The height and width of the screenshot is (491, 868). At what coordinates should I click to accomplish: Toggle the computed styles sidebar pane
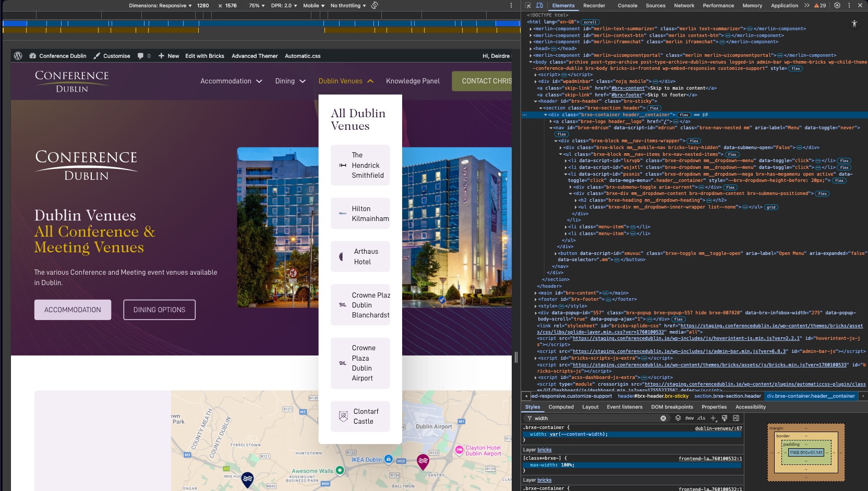(x=736, y=418)
